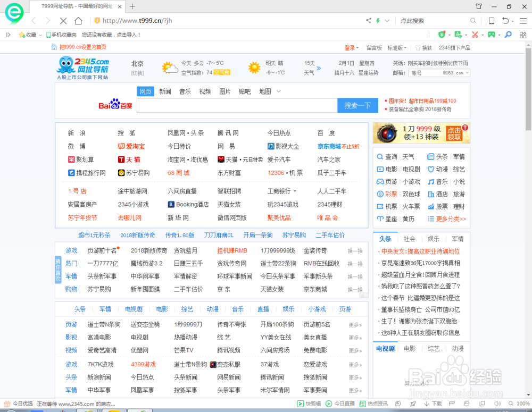Click the quick edit icon in status bar
The width and height of the screenshot is (532, 412).
309,403
